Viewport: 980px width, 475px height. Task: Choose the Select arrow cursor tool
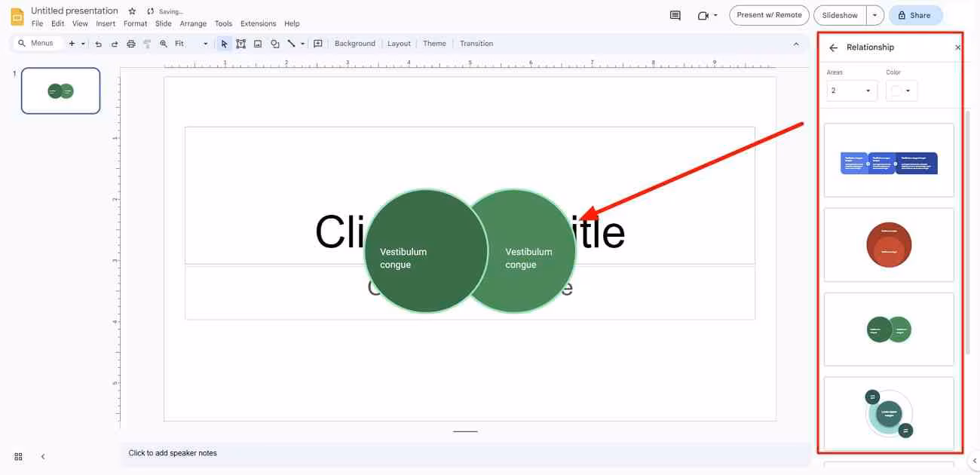click(x=224, y=44)
